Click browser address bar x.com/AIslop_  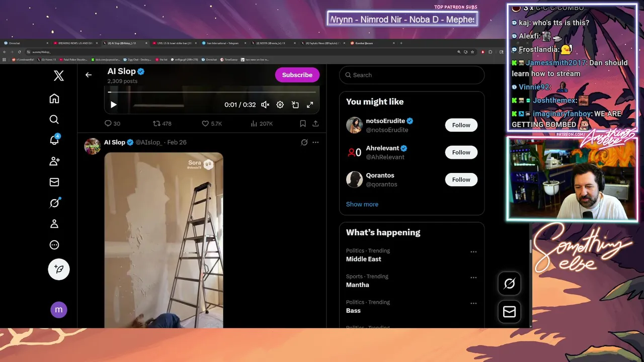point(242,52)
